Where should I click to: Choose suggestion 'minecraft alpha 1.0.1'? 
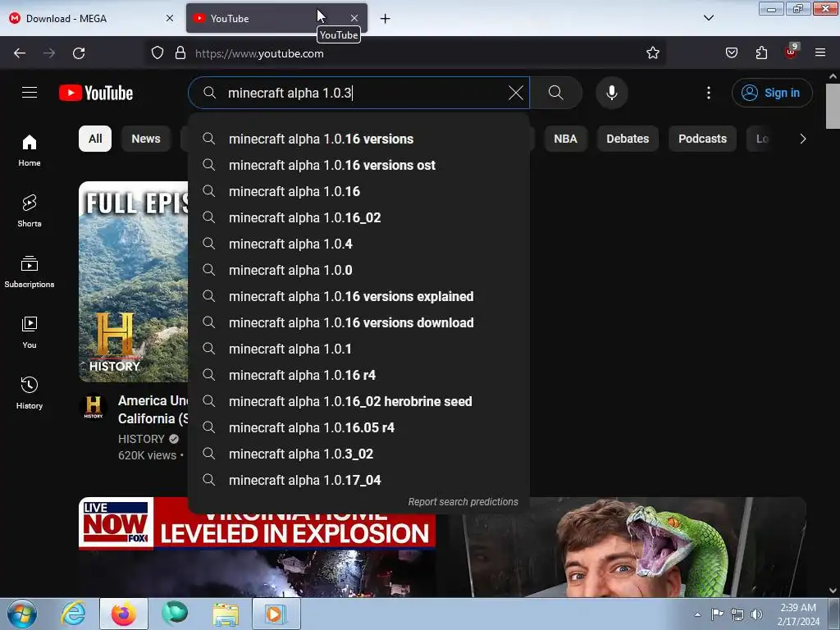359,349
